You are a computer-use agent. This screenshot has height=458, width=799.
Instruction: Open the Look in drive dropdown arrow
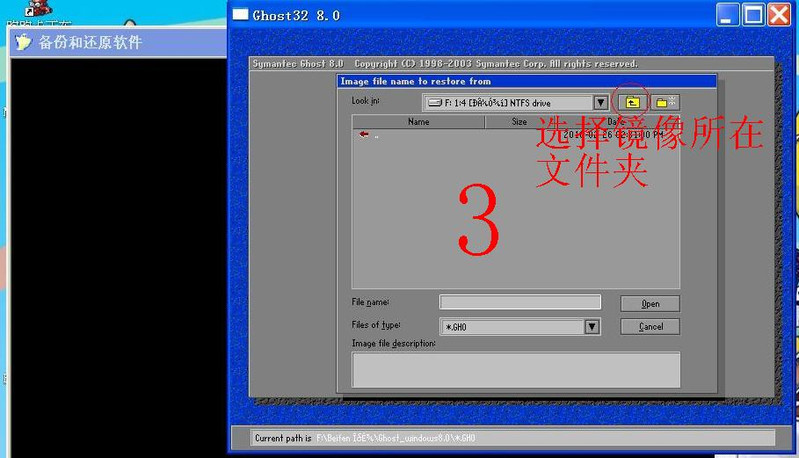click(601, 103)
